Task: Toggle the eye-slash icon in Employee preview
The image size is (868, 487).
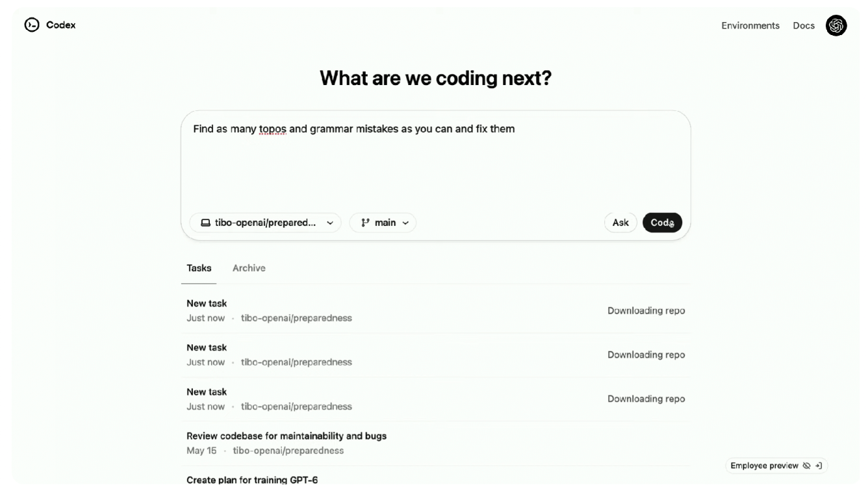Action: (x=807, y=466)
